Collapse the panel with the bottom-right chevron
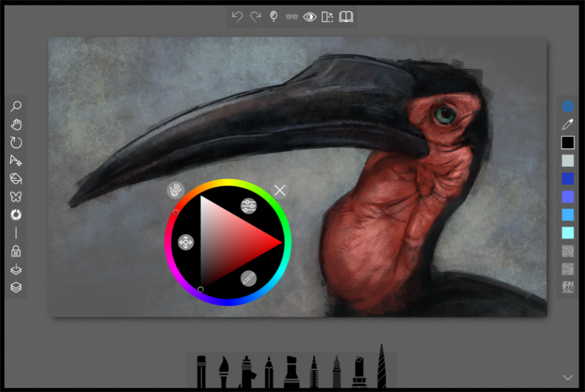 point(568,377)
